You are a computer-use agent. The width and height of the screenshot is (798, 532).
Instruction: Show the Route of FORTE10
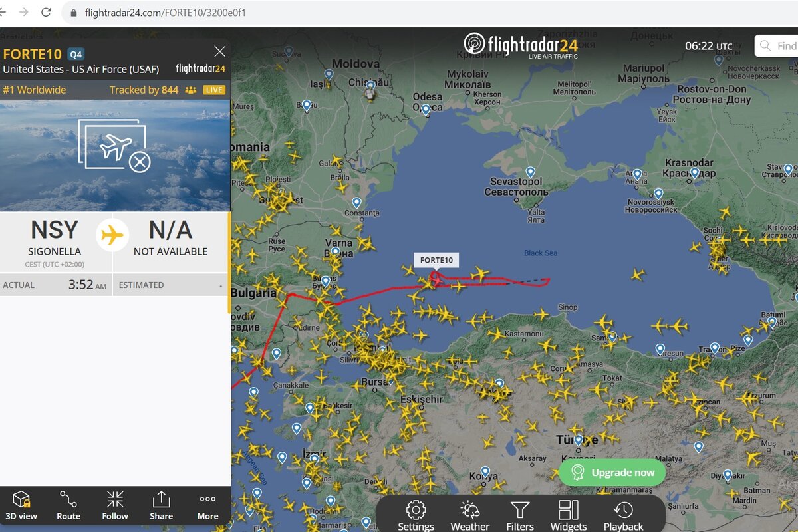click(68, 505)
